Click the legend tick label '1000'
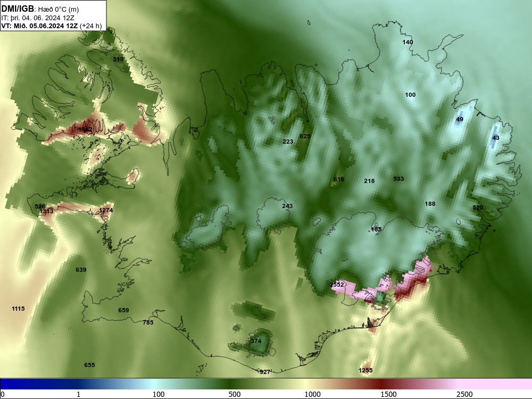The image size is (532, 399). point(312,394)
